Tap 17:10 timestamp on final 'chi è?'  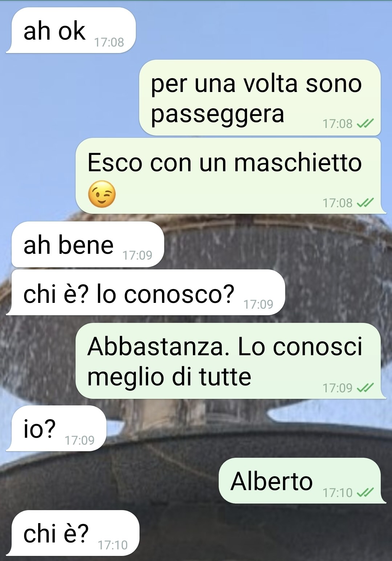[x=113, y=545]
